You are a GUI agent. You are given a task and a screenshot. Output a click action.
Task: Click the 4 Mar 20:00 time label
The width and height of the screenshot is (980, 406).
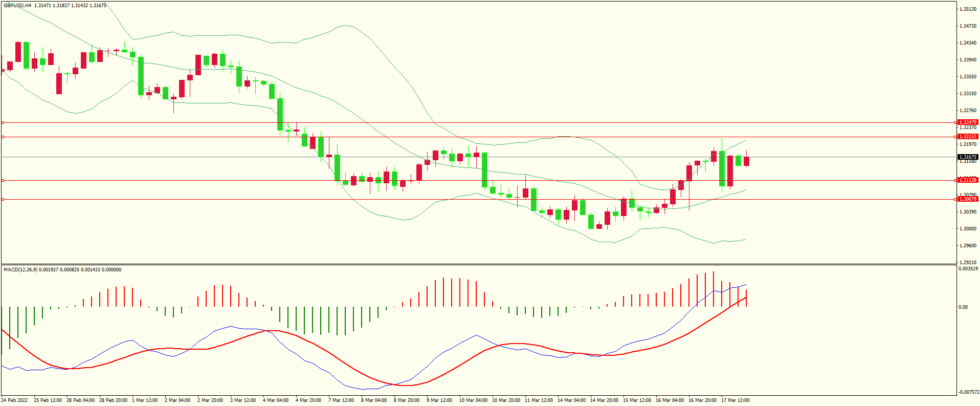(x=308, y=400)
